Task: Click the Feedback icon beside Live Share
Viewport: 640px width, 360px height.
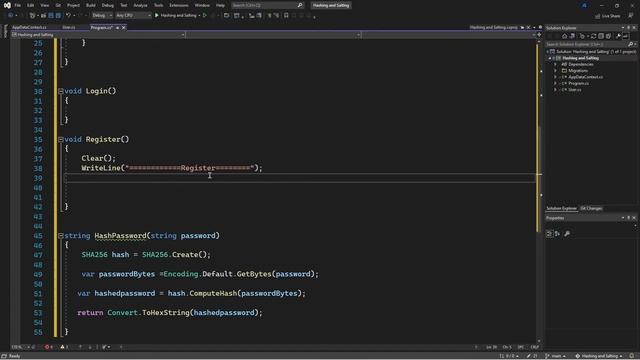Action: (631, 16)
